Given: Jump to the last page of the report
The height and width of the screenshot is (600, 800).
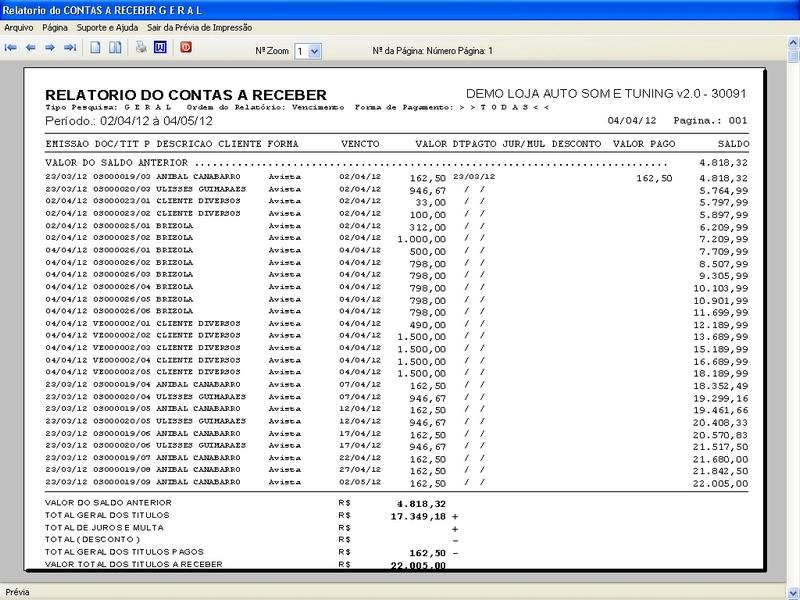Looking at the screenshot, I should click(71, 47).
